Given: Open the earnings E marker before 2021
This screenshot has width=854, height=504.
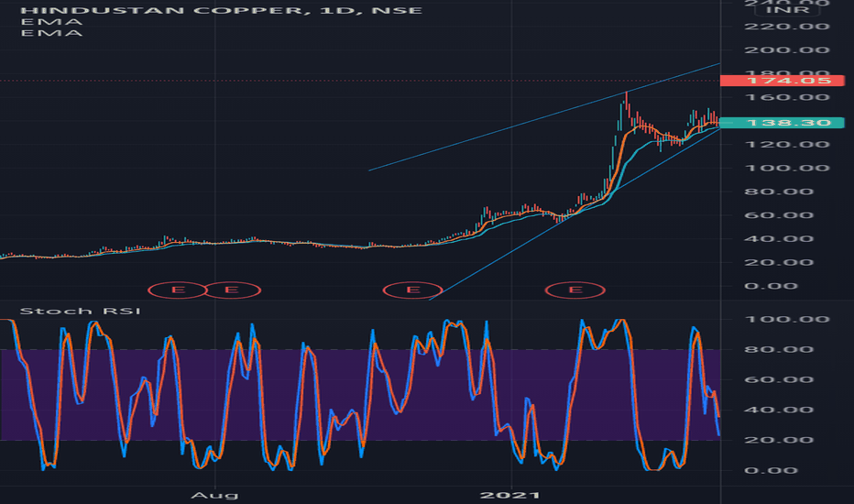Looking at the screenshot, I should 413,290.
